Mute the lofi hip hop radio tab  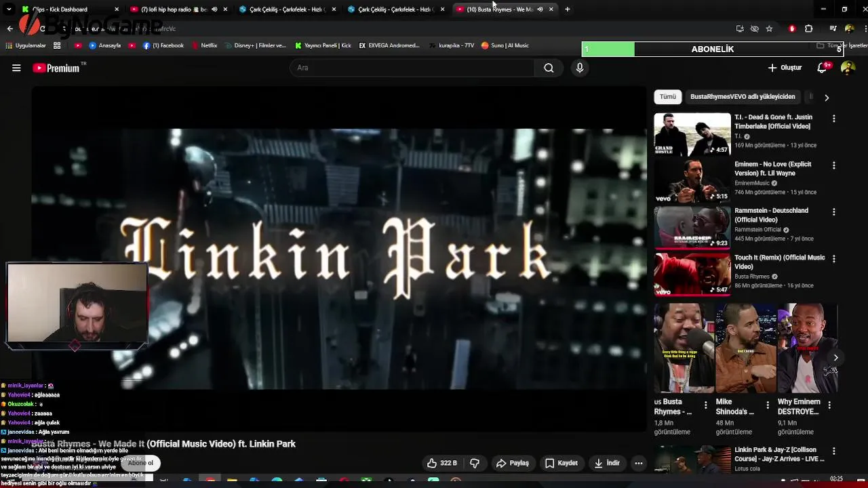(x=214, y=9)
